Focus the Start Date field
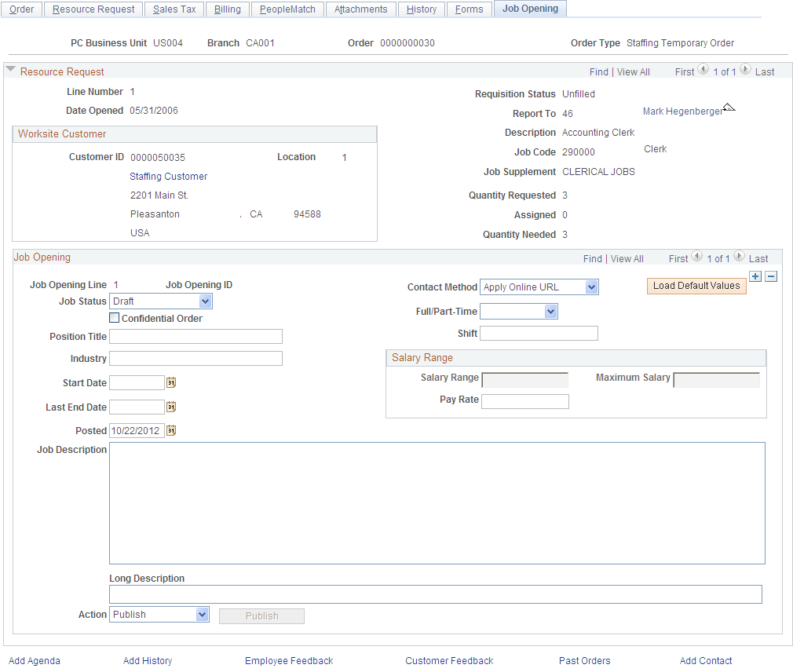Viewport: 793px width, 672px height. point(137,383)
